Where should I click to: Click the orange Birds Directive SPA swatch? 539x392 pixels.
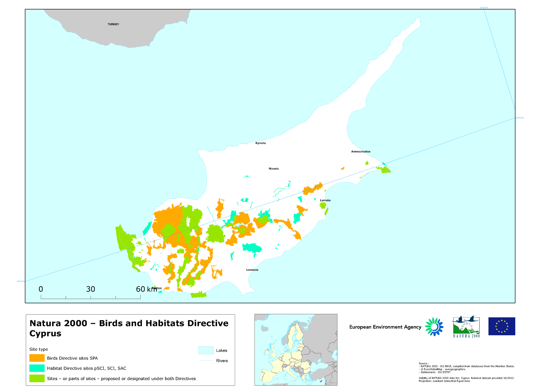(x=37, y=358)
